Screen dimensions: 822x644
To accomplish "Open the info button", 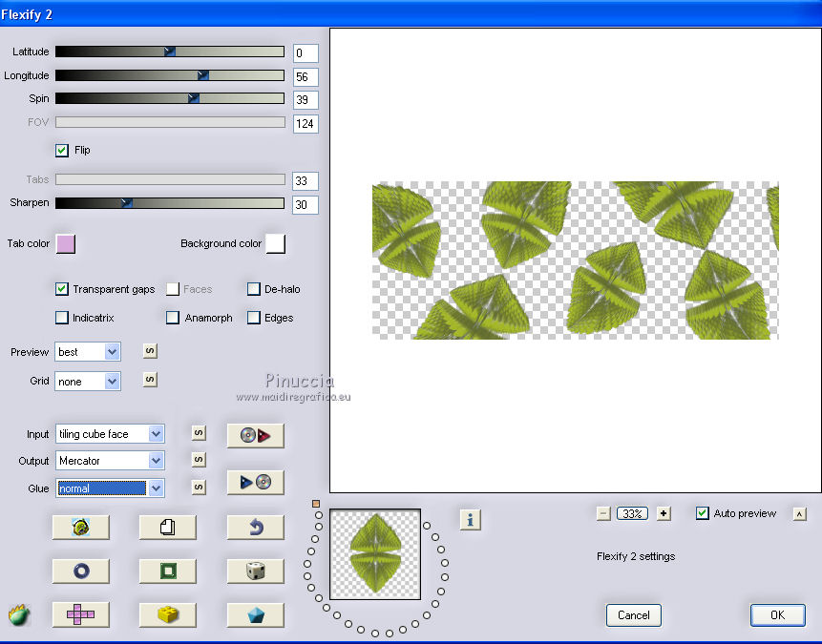I will [471, 520].
